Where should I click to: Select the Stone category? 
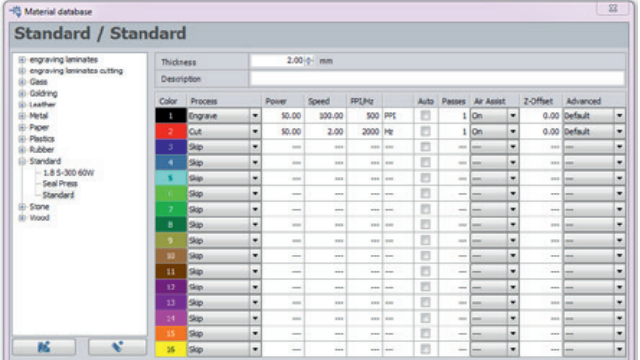(39, 207)
